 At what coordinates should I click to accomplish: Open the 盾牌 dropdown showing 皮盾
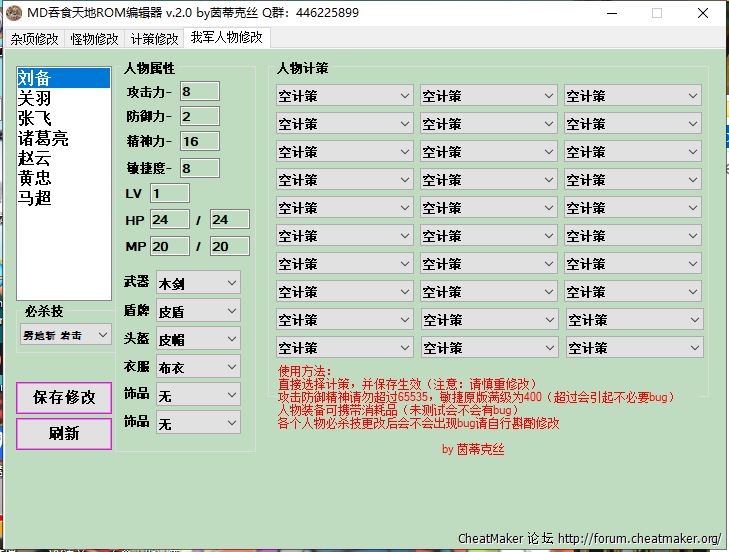tap(197, 311)
